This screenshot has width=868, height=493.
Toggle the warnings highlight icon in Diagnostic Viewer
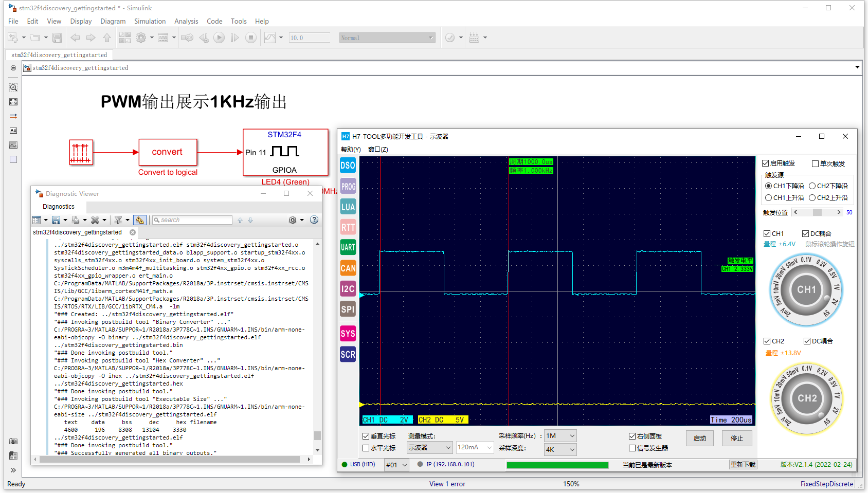pyautogui.click(x=139, y=220)
